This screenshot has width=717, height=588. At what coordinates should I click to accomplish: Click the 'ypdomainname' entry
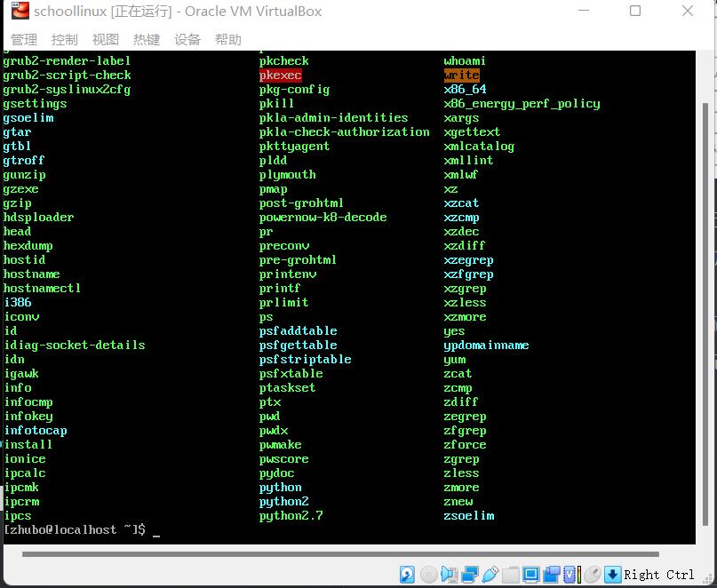click(x=486, y=346)
